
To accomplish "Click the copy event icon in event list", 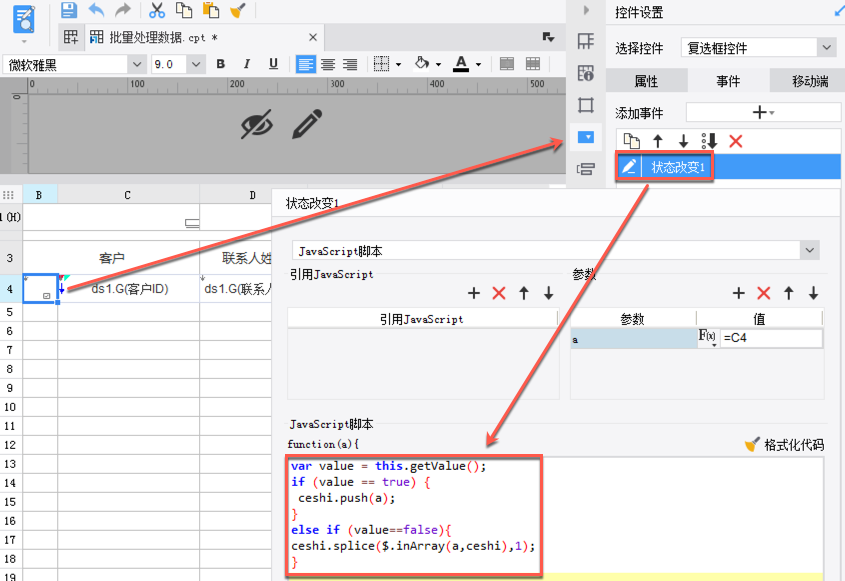I will (x=632, y=141).
